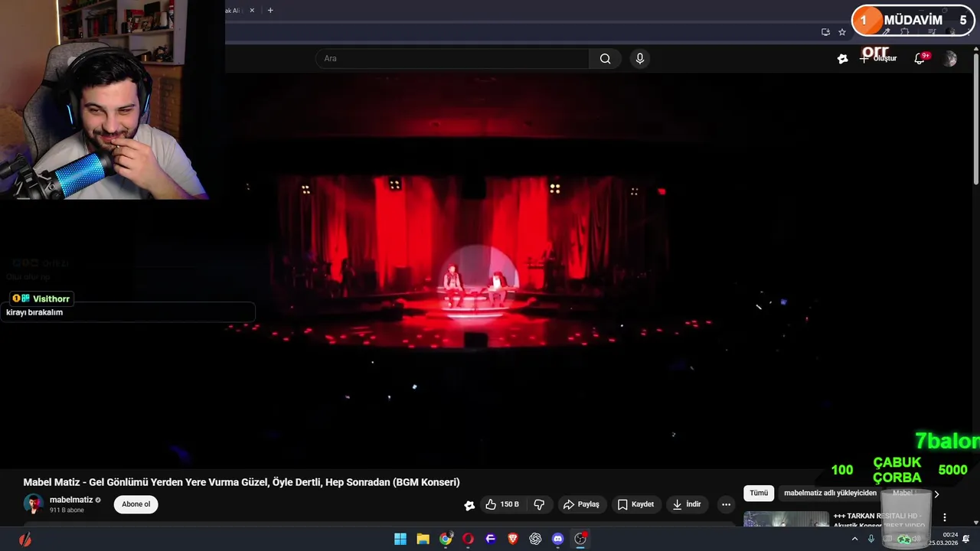980x551 pixels.
Task: Subscribe with the Abone ol button
Action: point(136,504)
